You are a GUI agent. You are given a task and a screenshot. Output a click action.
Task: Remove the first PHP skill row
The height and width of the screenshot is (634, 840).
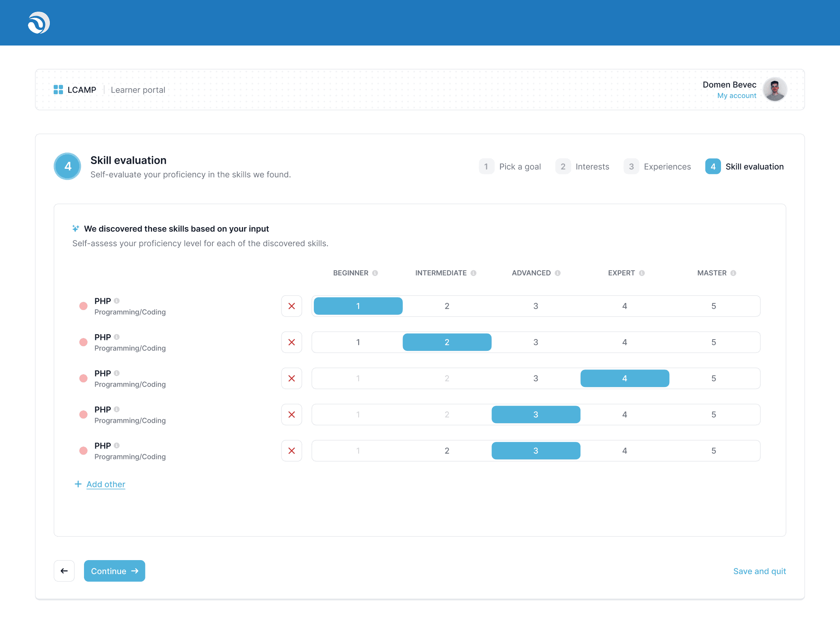click(x=292, y=306)
